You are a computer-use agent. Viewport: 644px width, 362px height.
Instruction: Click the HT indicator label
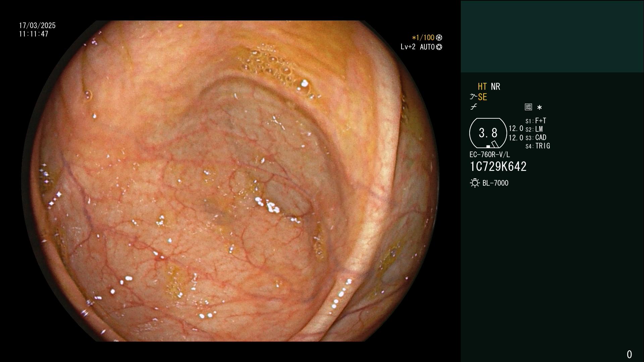[x=482, y=86]
